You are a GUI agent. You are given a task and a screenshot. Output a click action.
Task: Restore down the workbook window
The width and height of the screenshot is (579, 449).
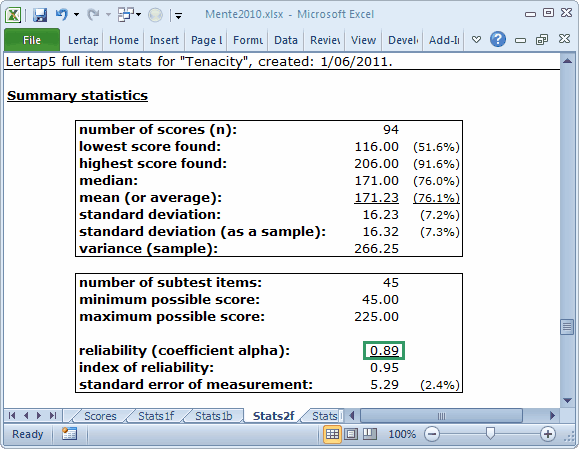(542, 39)
